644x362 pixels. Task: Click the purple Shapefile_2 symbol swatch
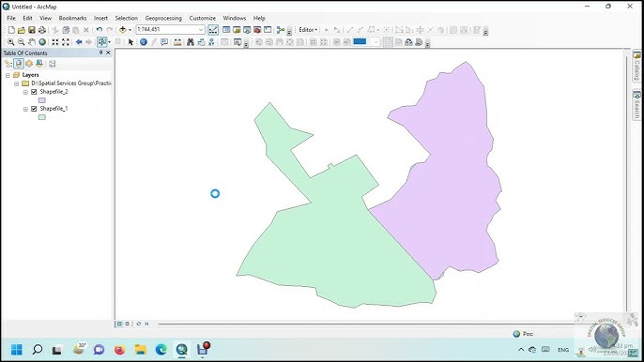(42, 100)
